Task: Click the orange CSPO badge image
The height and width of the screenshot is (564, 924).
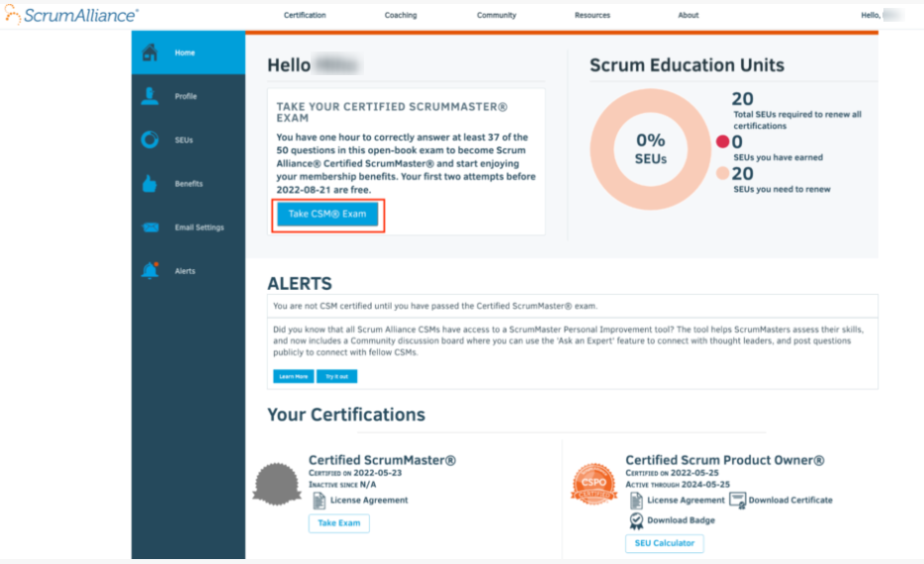Action: (x=594, y=485)
